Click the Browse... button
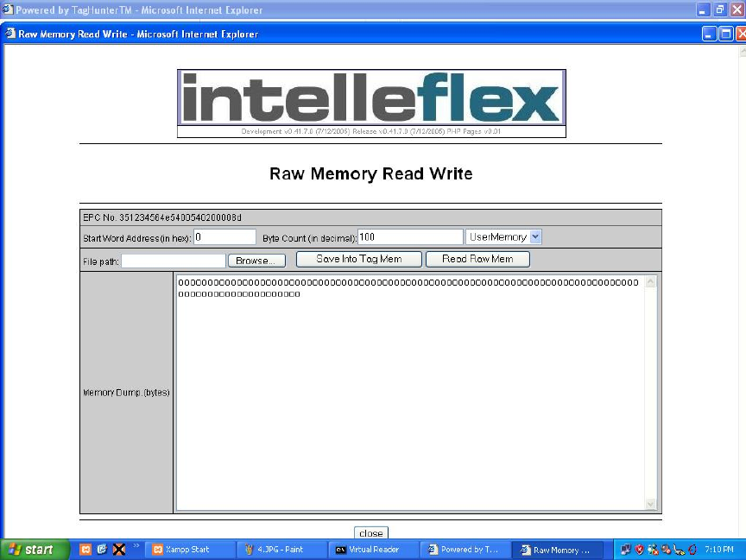 [x=256, y=261]
